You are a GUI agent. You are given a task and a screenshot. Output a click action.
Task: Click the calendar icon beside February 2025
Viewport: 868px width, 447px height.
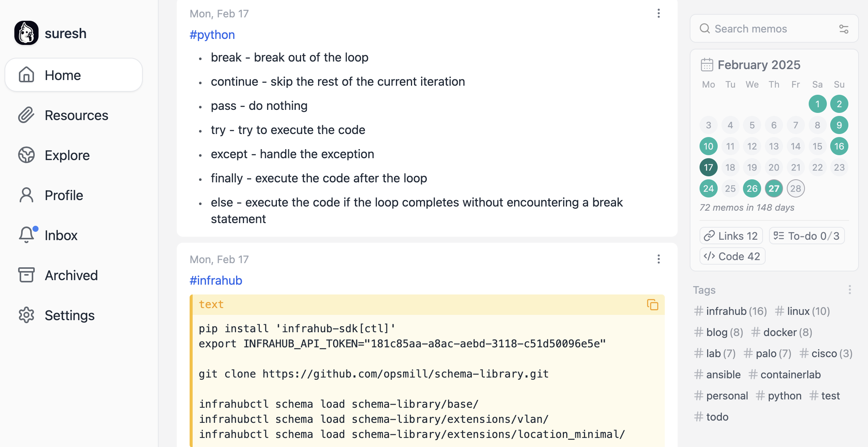click(x=707, y=65)
